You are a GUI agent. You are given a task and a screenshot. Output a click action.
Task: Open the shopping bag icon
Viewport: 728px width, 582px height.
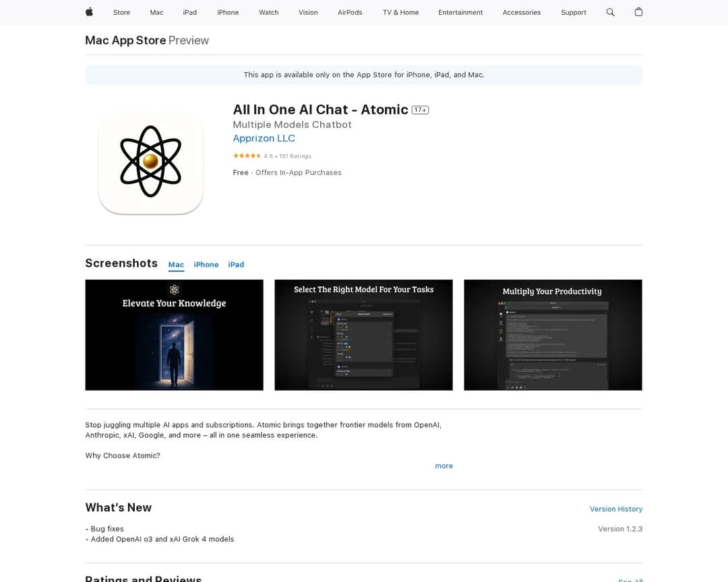click(638, 12)
